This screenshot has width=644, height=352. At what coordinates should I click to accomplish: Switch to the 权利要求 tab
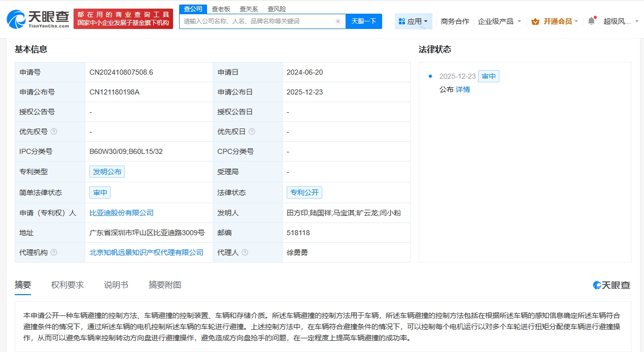[x=67, y=285]
